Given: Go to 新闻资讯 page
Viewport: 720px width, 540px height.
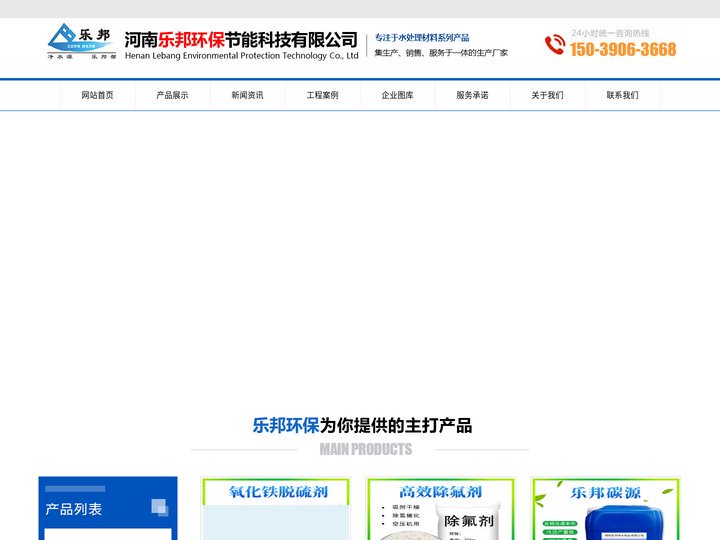Looking at the screenshot, I should [x=248, y=95].
